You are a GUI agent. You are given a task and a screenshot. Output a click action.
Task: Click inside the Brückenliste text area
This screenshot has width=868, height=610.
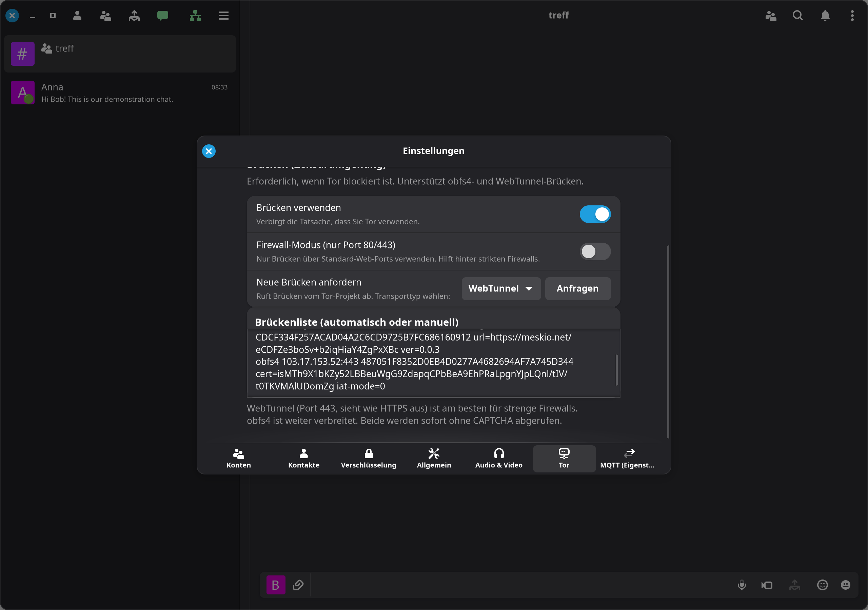click(x=433, y=363)
